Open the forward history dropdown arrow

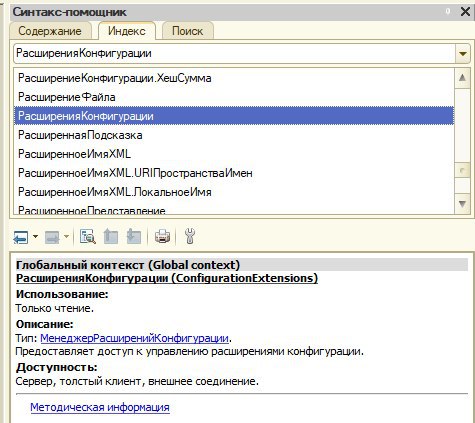66,237
